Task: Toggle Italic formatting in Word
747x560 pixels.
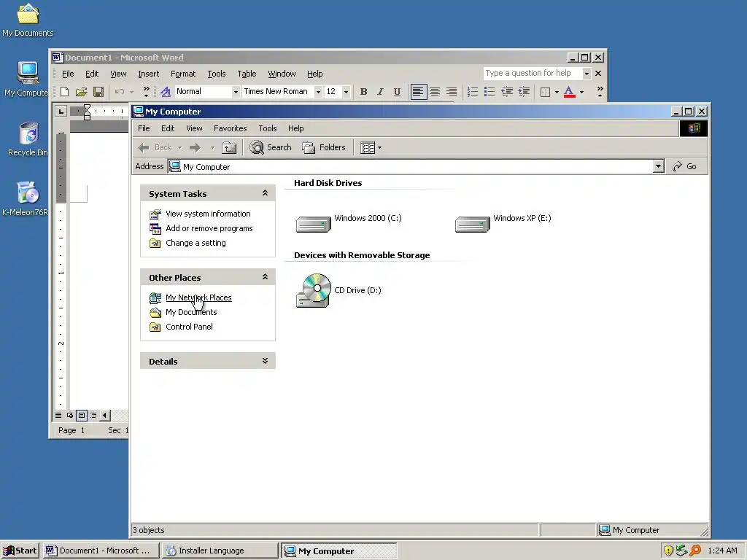Action: [380, 91]
